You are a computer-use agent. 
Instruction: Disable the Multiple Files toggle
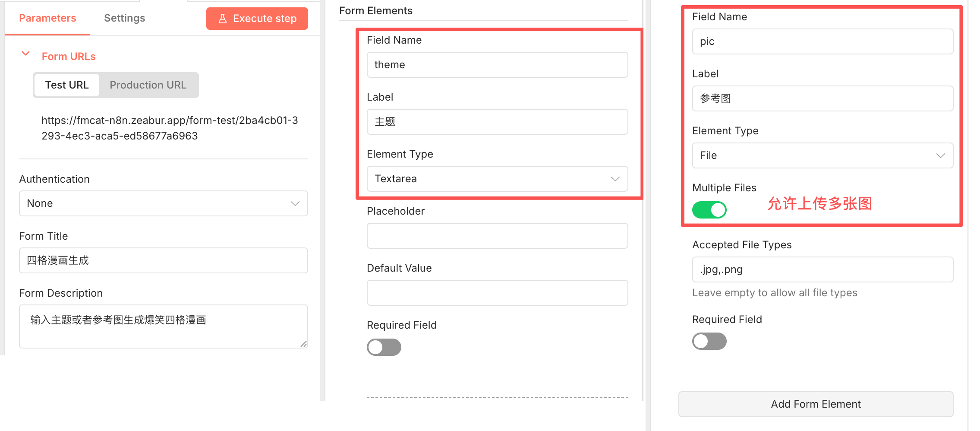[709, 210]
